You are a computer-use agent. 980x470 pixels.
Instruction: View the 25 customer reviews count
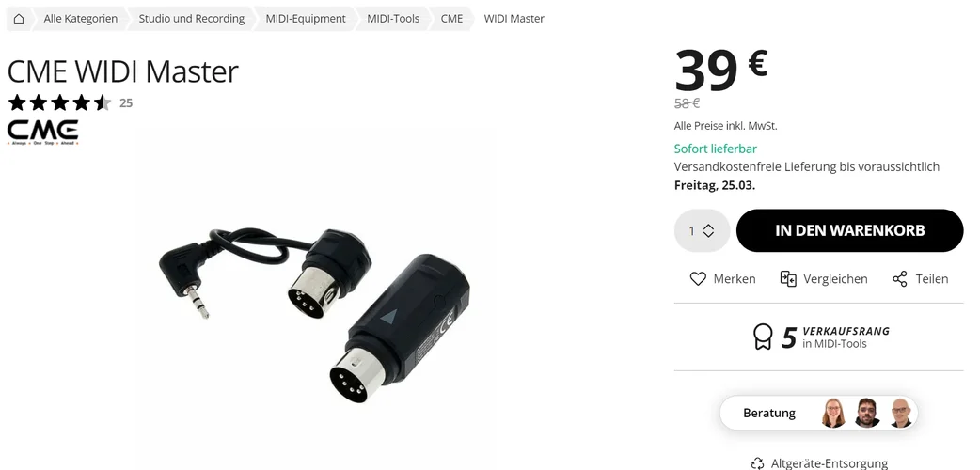pos(126,103)
